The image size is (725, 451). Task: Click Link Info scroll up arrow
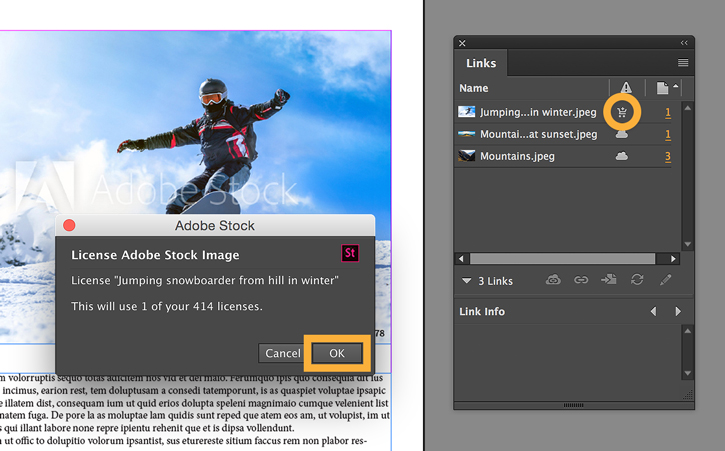[688, 331]
